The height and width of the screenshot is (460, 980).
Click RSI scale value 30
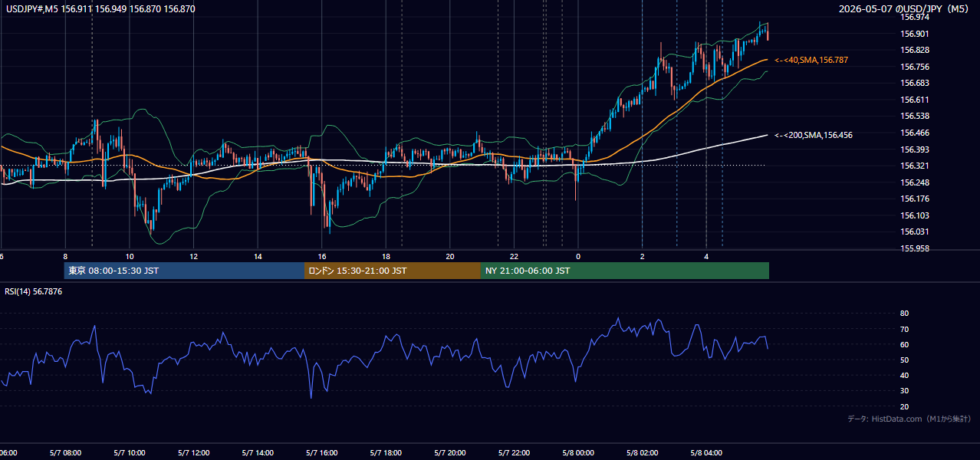pos(904,391)
